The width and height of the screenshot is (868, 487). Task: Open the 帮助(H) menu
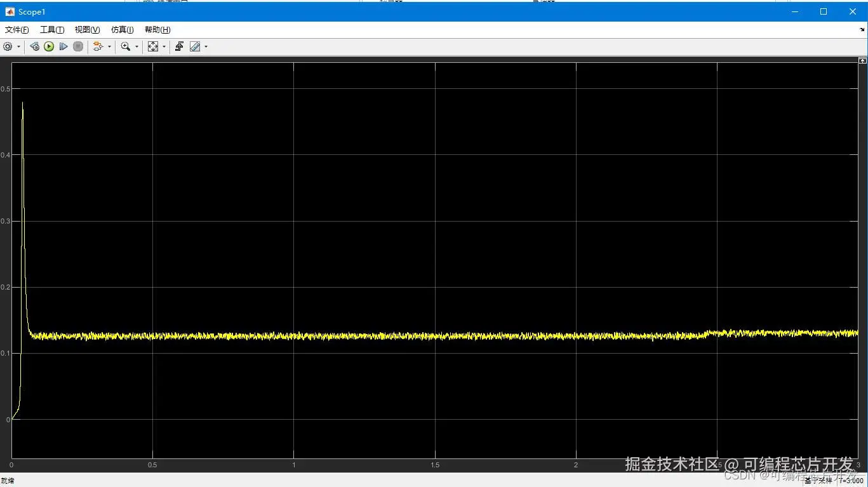click(157, 30)
